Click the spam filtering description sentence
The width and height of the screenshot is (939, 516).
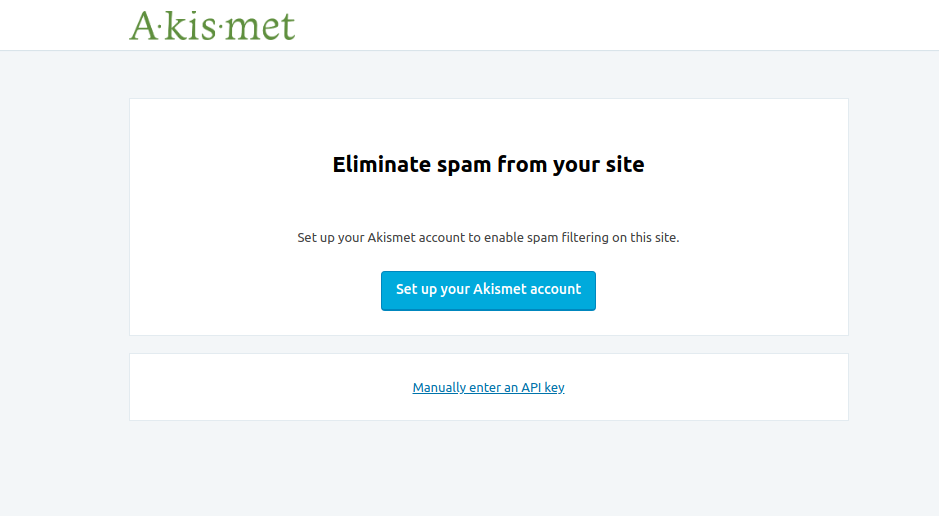[488, 238]
